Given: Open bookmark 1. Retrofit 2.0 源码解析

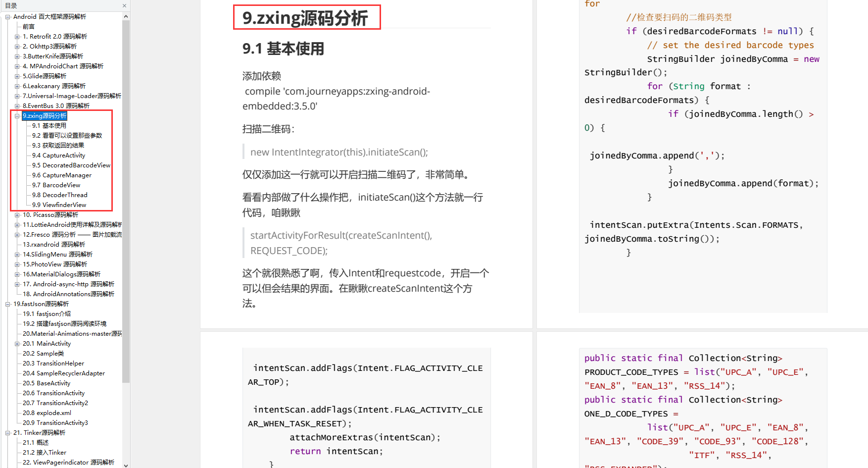Looking at the screenshot, I should point(55,37).
